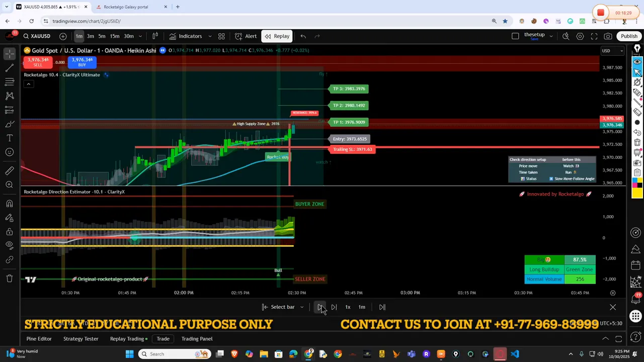Screen dimensions: 644x362
Task: Toggle the Replay mode button
Action: coord(277,36)
